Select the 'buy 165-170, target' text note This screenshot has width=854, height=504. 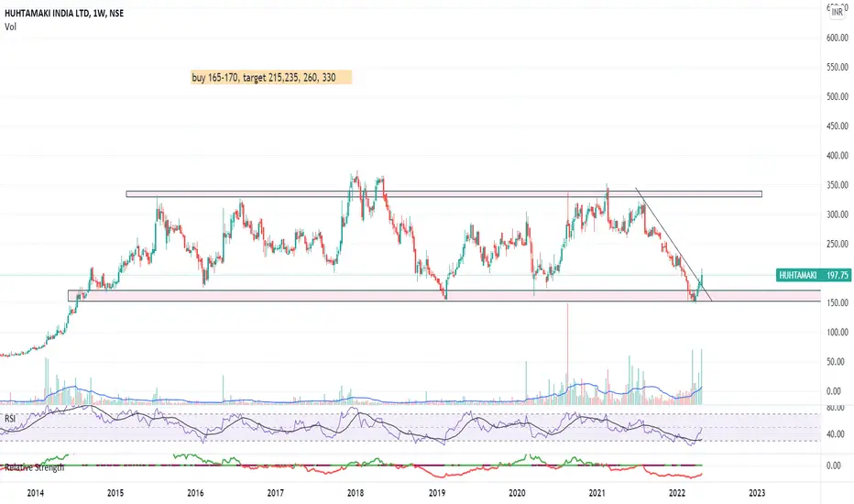coord(271,77)
